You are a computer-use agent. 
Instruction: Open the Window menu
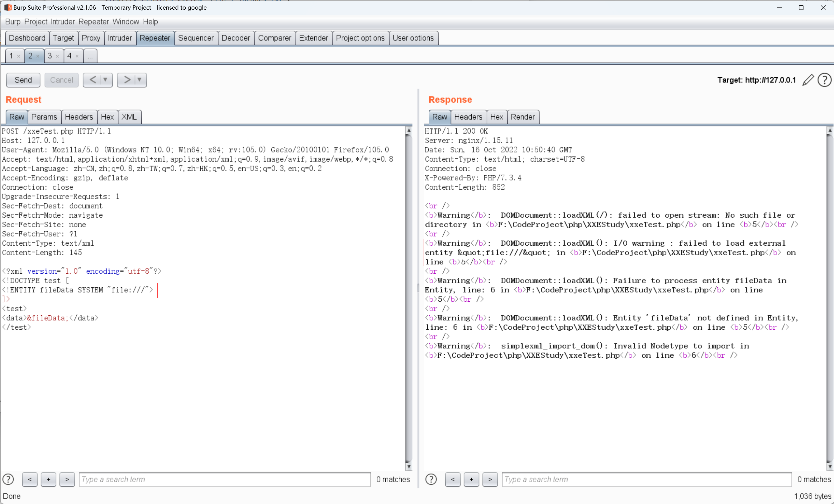[x=126, y=22]
